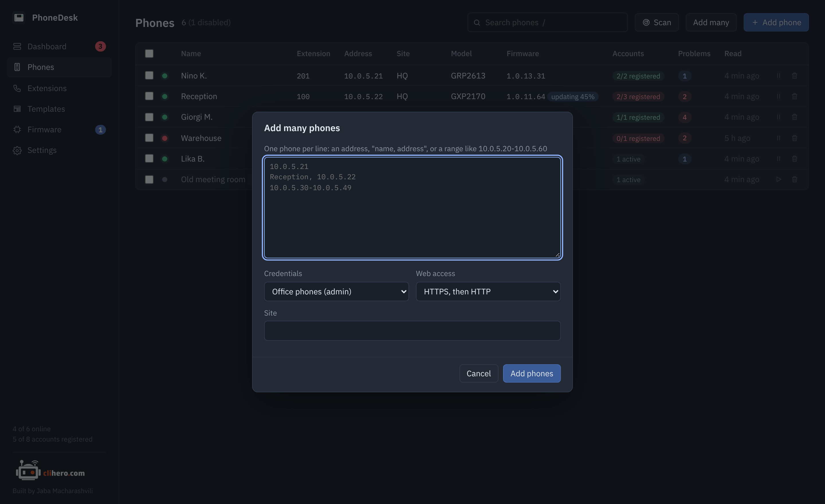
Task: Click the Settings gear icon
Action: pyautogui.click(x=17, y=150)
